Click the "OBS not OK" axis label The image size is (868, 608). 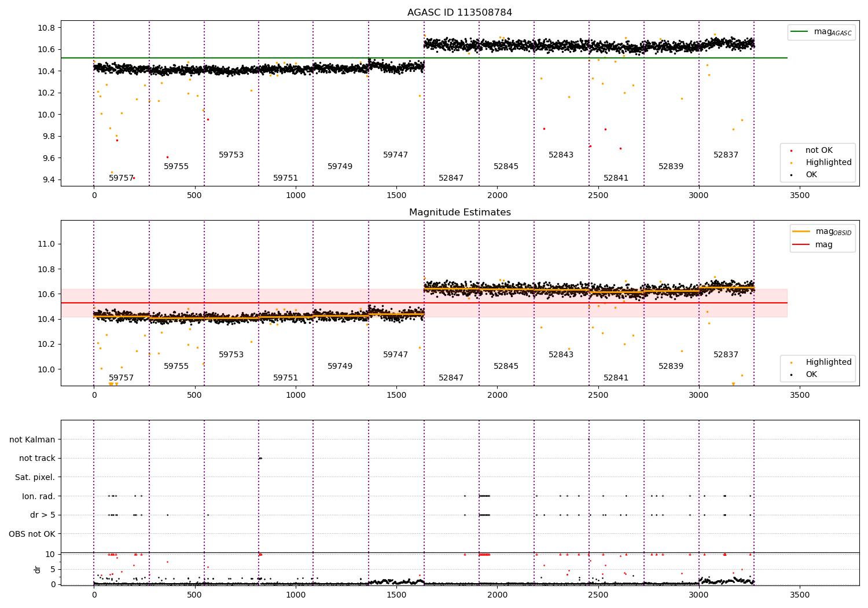tap(32, 534)
